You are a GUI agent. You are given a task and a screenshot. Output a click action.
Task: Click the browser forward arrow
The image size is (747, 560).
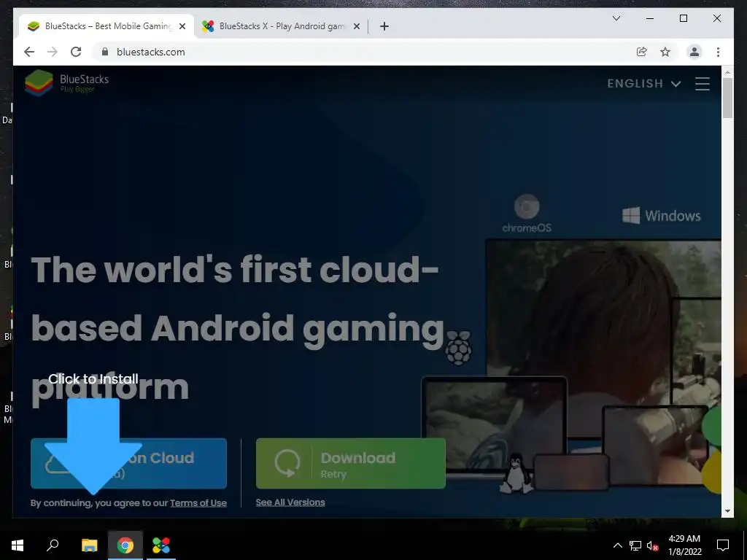(53, 52)
